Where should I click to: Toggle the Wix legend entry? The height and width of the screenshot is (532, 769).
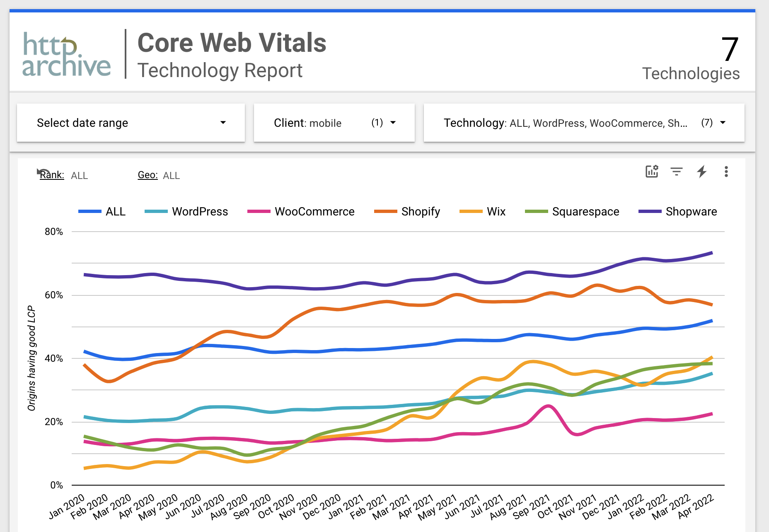point(483,211)
